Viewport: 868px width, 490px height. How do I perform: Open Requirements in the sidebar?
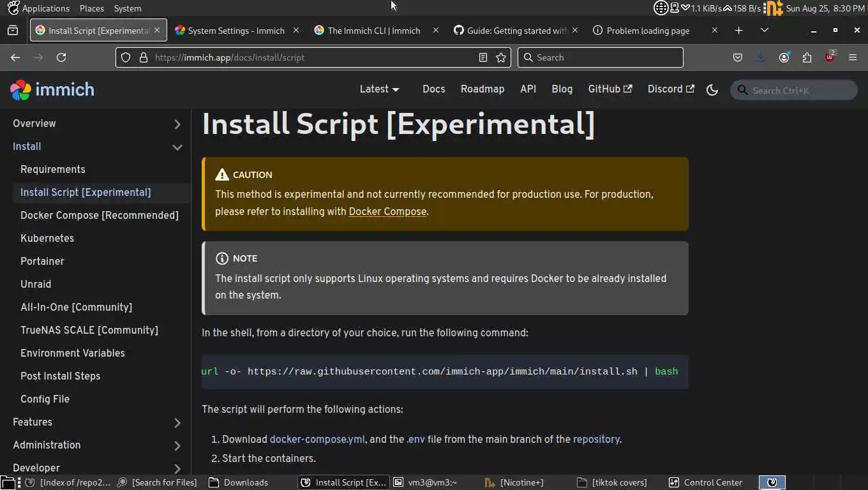pyautogui.click(x=52, y=170)
